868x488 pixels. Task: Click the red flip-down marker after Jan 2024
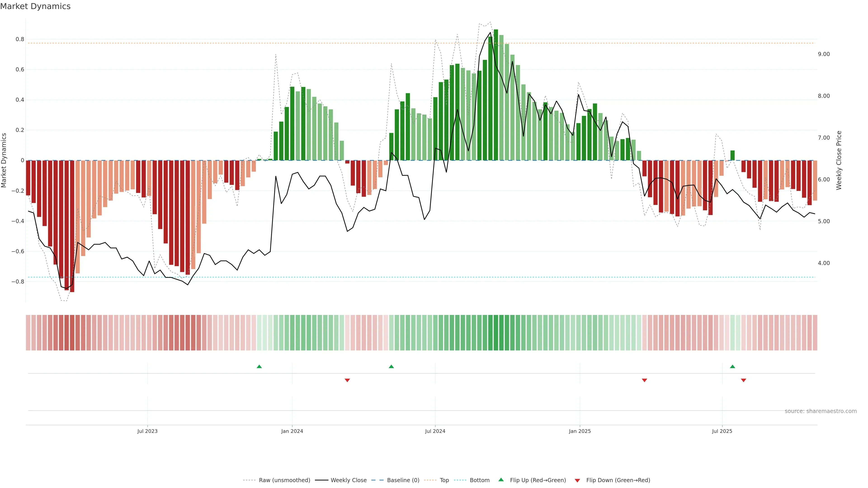pos(347,380)
